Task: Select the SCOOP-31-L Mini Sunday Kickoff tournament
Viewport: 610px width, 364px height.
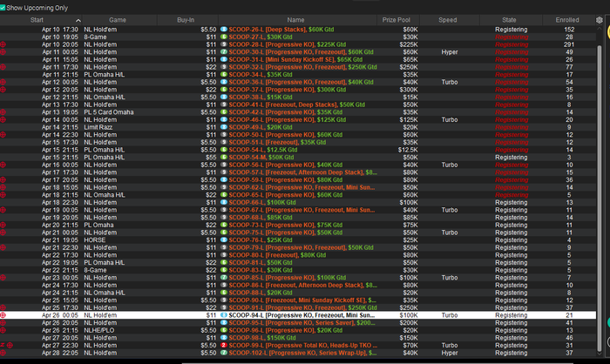Action: tap(298, 59)
